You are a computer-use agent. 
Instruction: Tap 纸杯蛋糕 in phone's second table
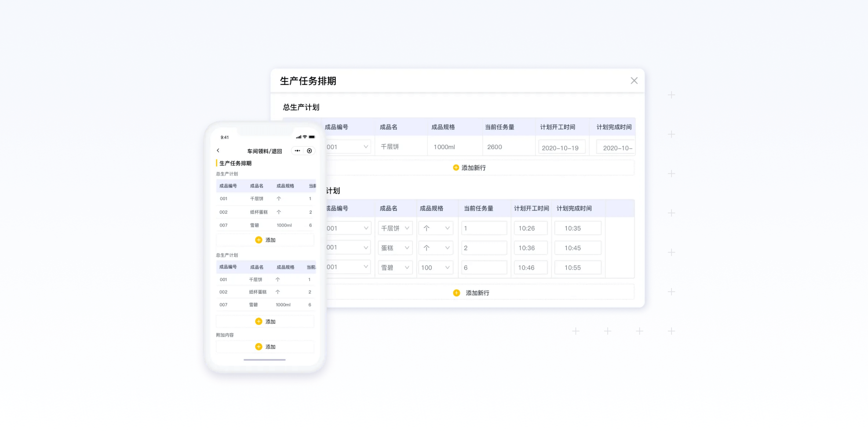258,292
